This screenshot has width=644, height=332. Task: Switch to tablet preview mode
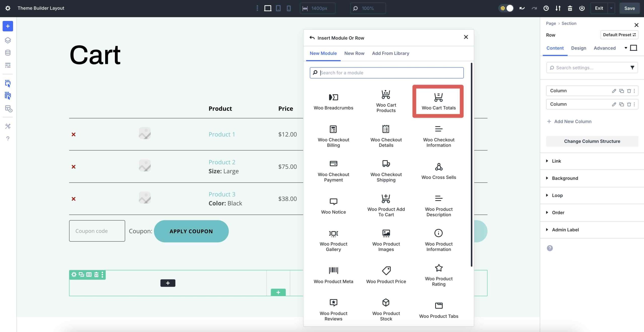pos(278,8)
